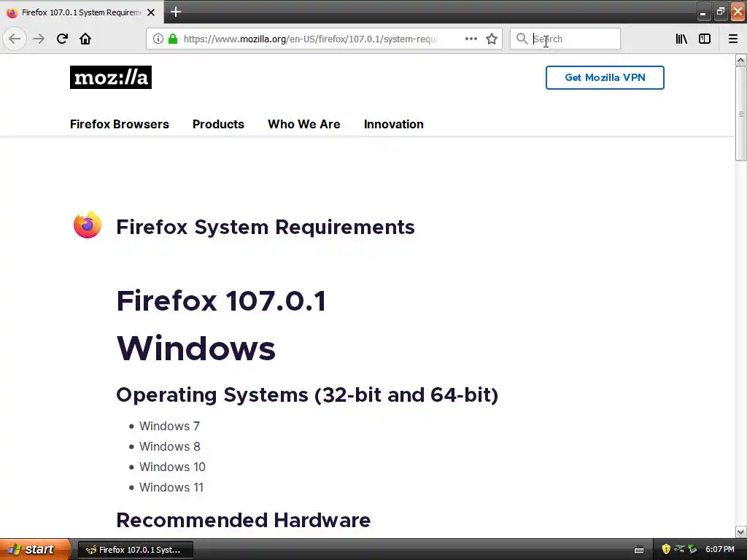The width and height of the screenshot is (747, 560).
Task: Open the Firefox home page
Action: [x=85, y=39]
